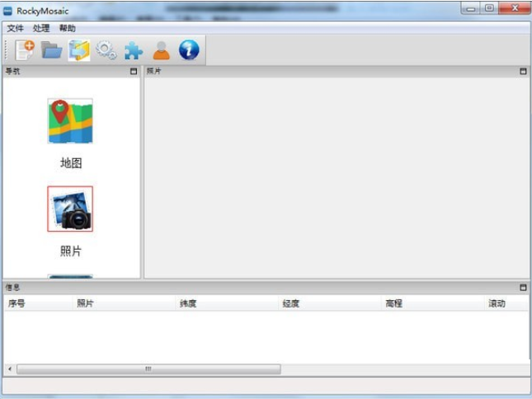Viewport: 532px width, 399px height.
Task: Open the blue info about icon
Action: (x=189, y=50)
